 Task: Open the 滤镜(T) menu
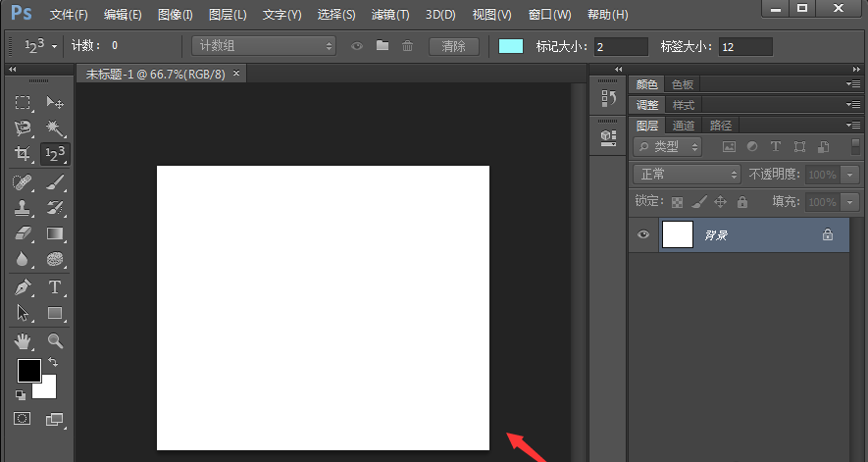pyautogui.click(x=390, y=15)
